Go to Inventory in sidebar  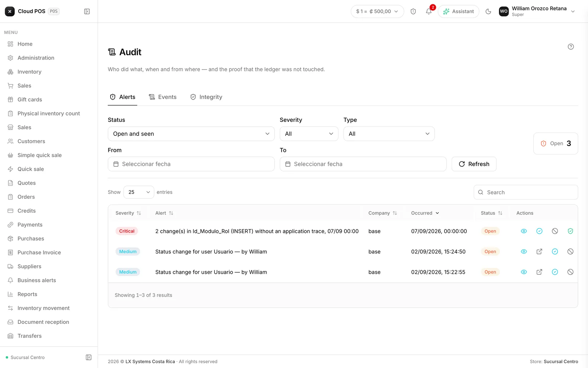pyautogui.click(x=29, y=72)
